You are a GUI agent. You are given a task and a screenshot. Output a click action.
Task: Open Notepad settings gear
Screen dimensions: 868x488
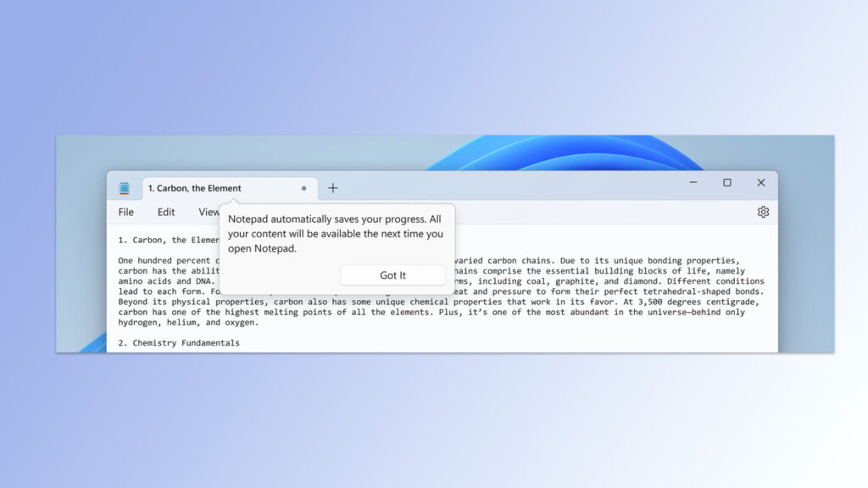[x=763, y=212]
